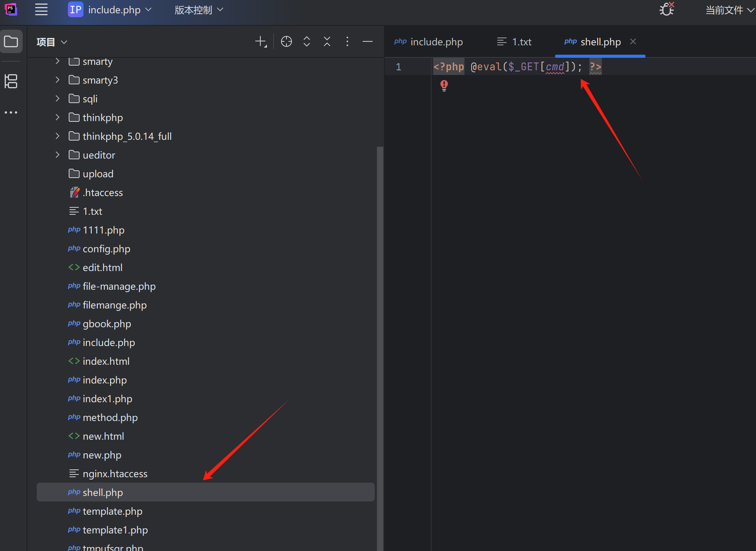Click the collapse all icon in the project panel
This screenshot has width=756, height=551.
click(327, 41)
